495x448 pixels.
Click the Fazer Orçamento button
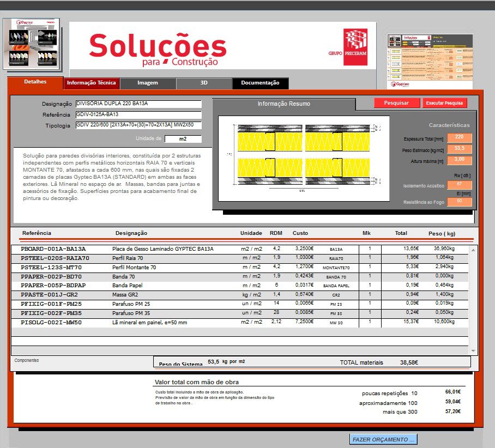tap(383, 439)
